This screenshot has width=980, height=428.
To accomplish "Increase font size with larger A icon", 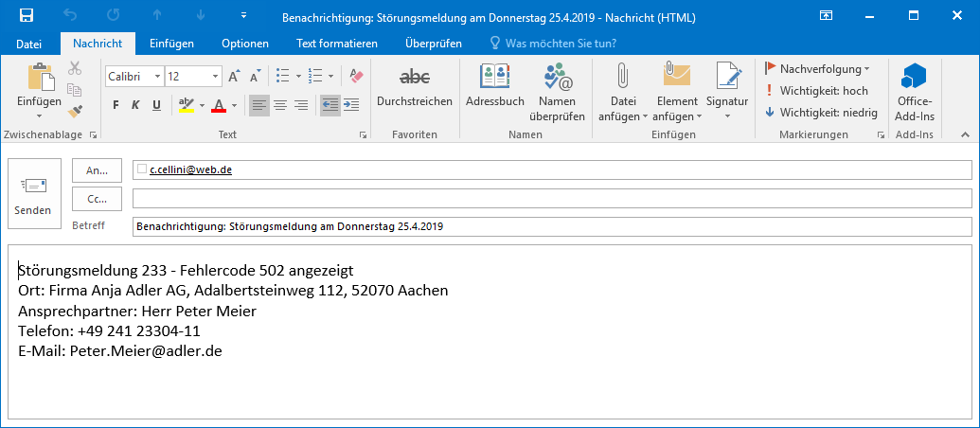I will (x=234, y=76).
